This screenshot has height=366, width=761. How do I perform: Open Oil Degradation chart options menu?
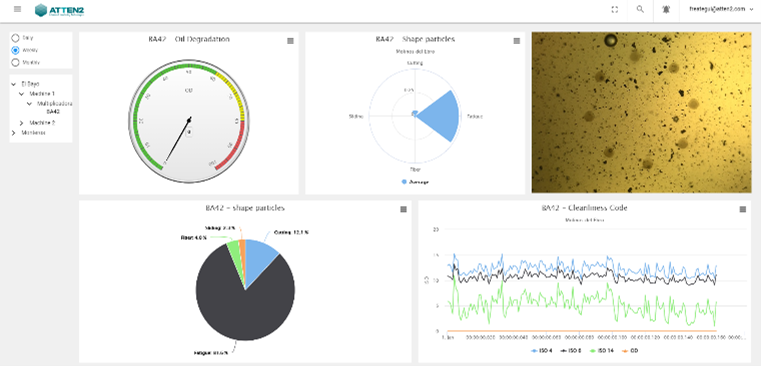click(290, 41)
